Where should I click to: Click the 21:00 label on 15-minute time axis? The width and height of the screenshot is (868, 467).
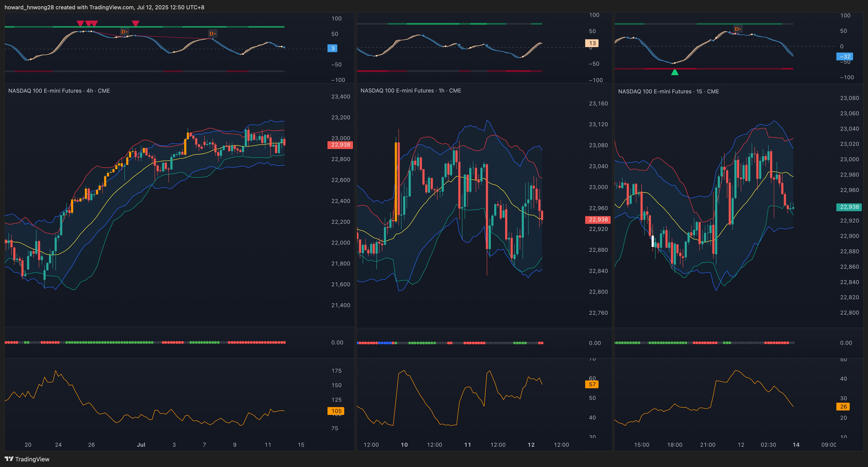[x=708, y=445]
